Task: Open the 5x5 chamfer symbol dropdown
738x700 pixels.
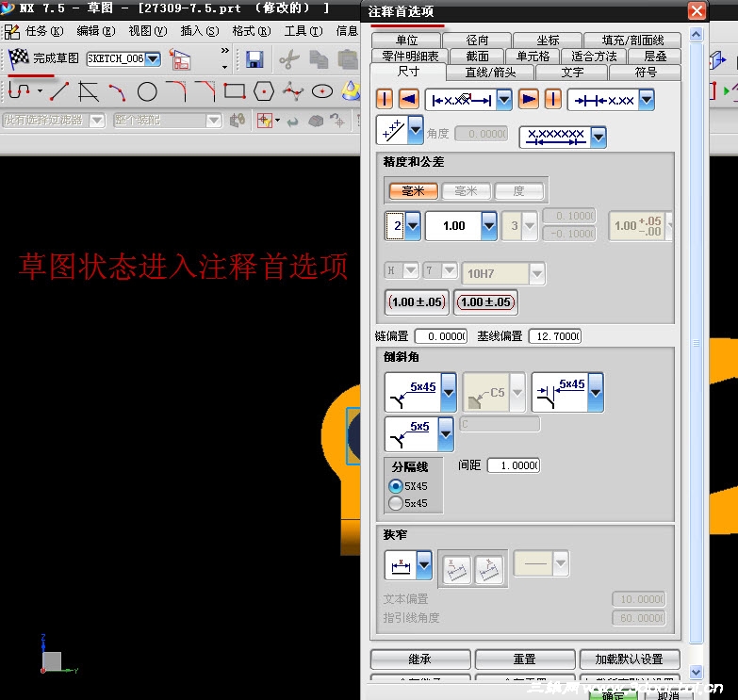Action: pyautogui.click(x=446, y=433)
